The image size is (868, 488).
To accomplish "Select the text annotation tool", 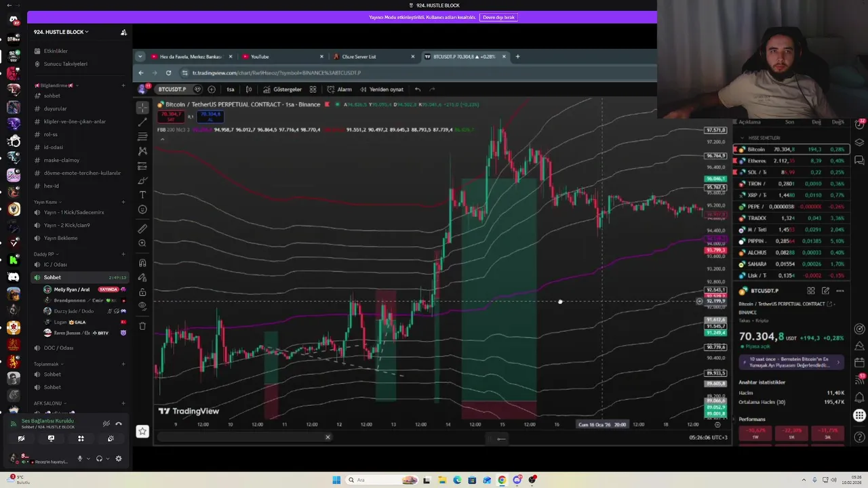I will coord(142,195).
